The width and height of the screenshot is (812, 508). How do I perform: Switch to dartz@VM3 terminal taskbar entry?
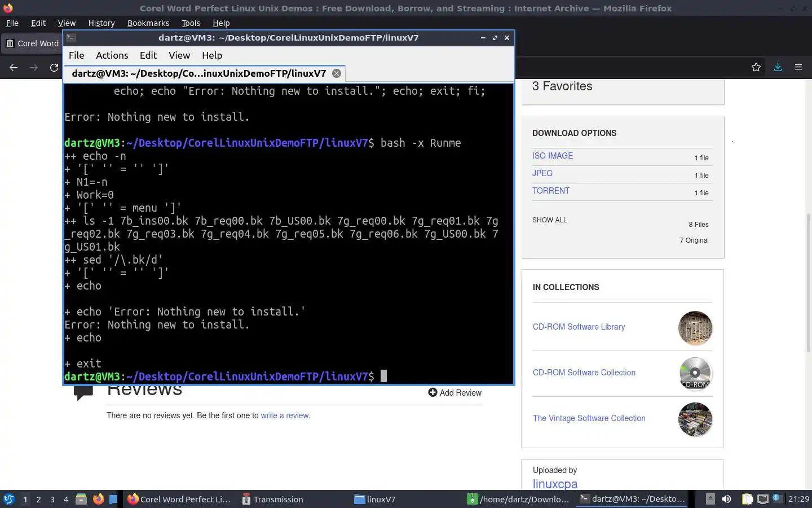[x=633, y=499]
